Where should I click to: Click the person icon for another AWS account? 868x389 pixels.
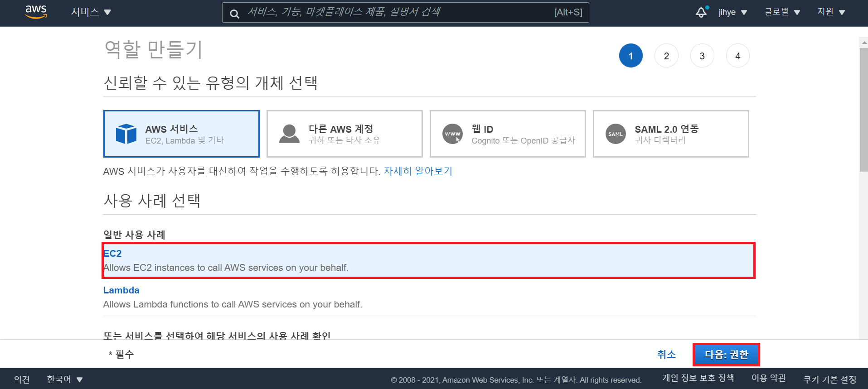pyautogui.click(x=289, y=134)
